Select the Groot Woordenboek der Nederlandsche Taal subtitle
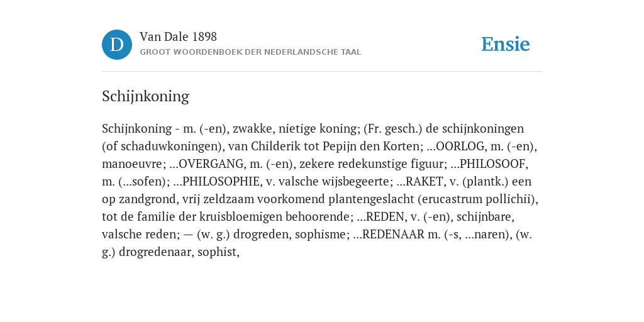644x322 pixels. (x=250, y=52)
